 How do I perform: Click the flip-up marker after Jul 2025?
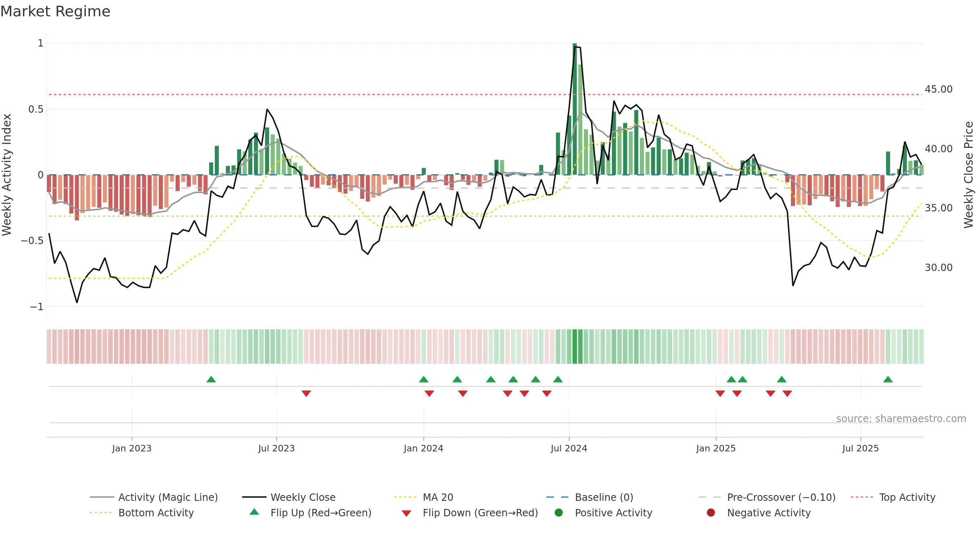pos(888,379)
